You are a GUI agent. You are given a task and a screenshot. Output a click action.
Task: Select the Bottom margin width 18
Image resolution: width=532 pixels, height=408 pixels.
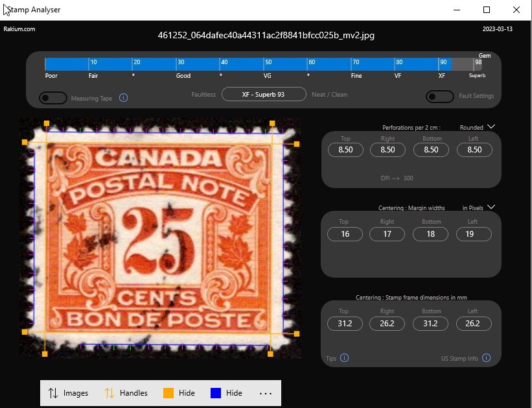point(430,234)
